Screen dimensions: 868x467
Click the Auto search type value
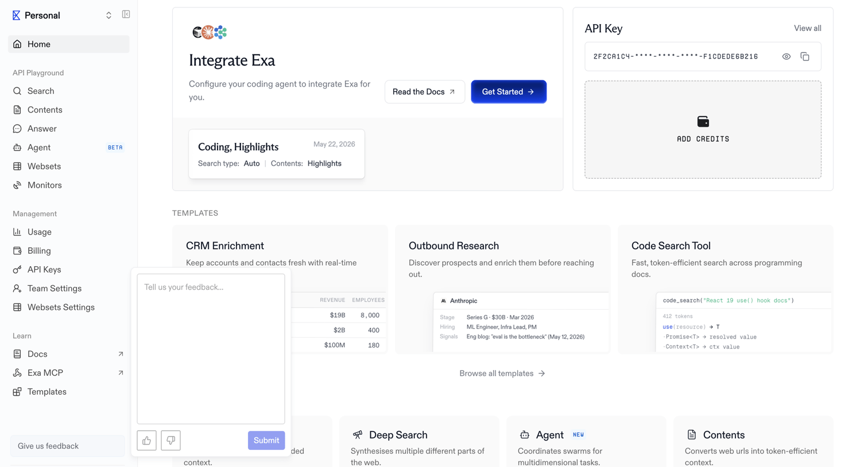point(251,164)
